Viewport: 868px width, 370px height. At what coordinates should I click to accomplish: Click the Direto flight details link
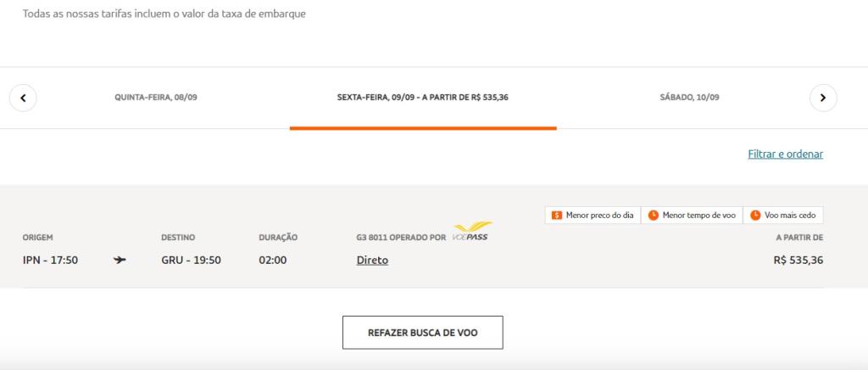[x=372, y=260]
